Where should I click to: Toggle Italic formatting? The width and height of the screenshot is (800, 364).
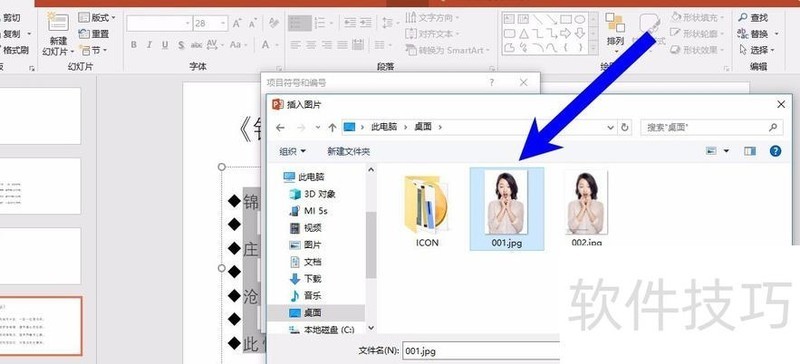coord(149,45)
